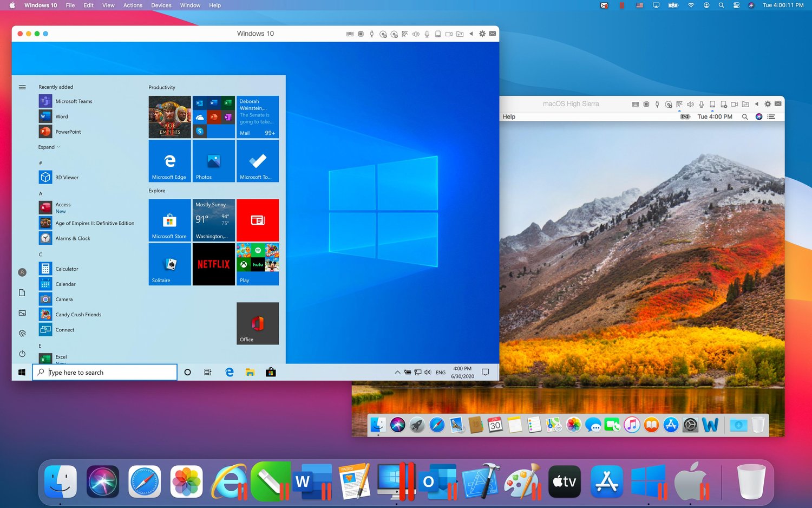Show hidden system tray icons chevron
Screen dimensions: 812x508
click(397, 372)
